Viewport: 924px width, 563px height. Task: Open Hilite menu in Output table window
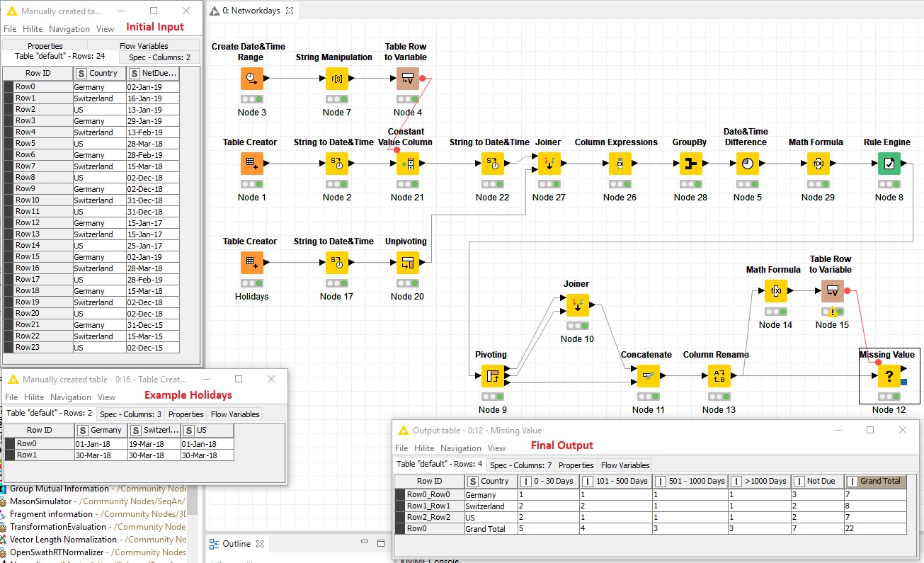(424, 448)
